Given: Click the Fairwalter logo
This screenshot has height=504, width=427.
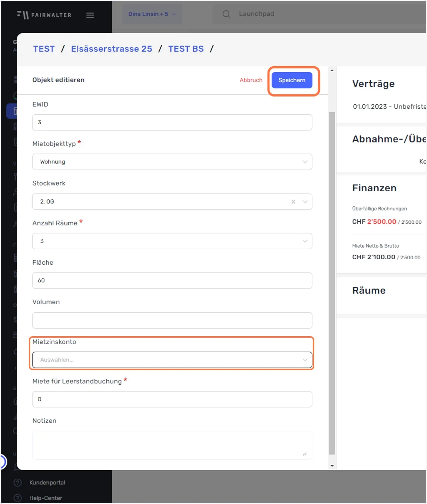Looking at the screenshot, I should click(44, 15).
